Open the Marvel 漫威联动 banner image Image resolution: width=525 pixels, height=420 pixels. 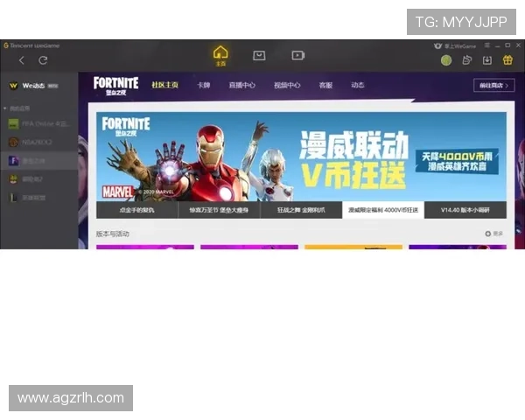[x=301, y=157]
